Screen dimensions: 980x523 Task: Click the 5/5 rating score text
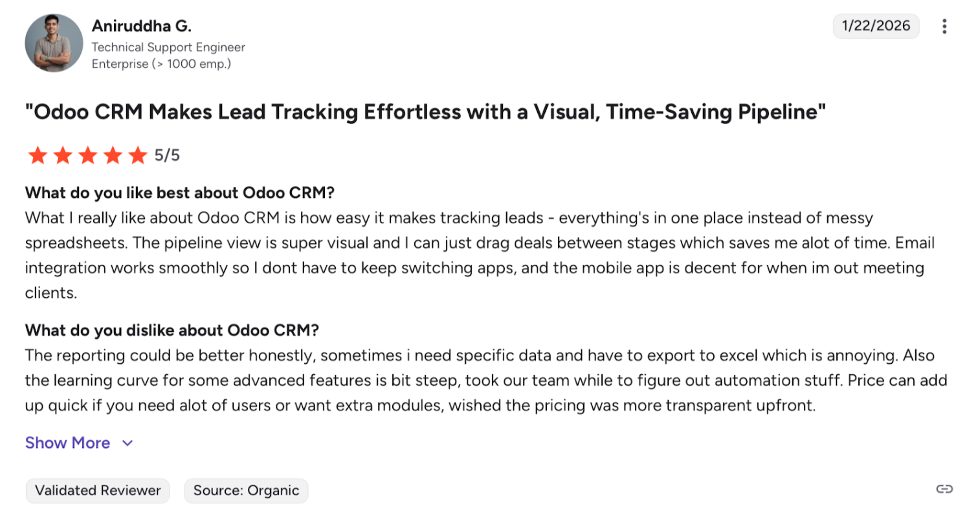(x=167, y=155)
